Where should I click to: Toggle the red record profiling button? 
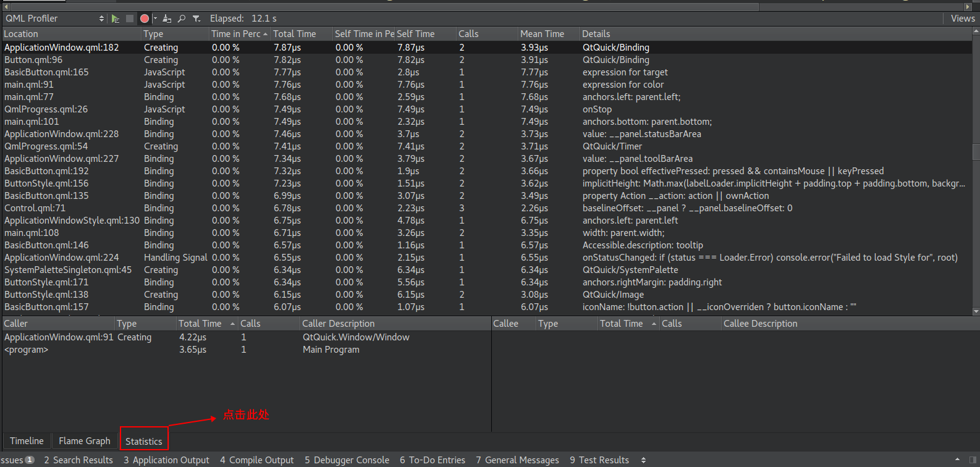pyautogui.click(x=145, y=19)
